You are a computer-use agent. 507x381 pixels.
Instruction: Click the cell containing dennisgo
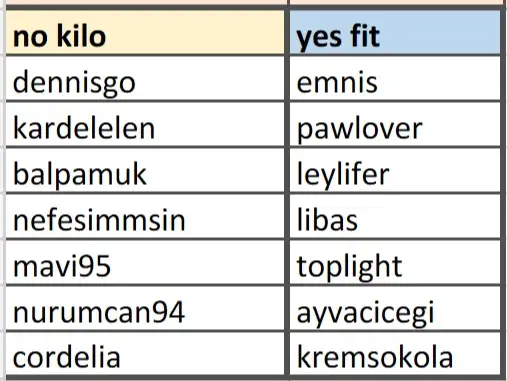(x=145, y=78)
